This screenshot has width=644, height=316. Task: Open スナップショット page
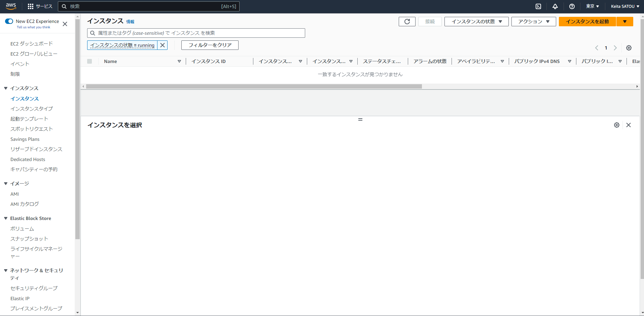click(29, 239)
